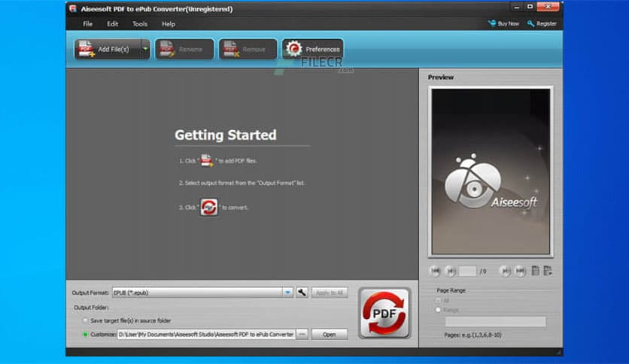The image size is (629, 364).
Task: Select the All page range radio
Action: [x=438, y=300]
